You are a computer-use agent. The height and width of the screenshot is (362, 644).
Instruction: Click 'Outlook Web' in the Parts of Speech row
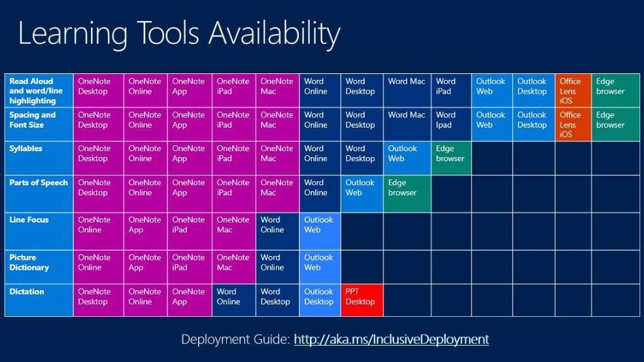pyautogui.click(x=362, y=194)
